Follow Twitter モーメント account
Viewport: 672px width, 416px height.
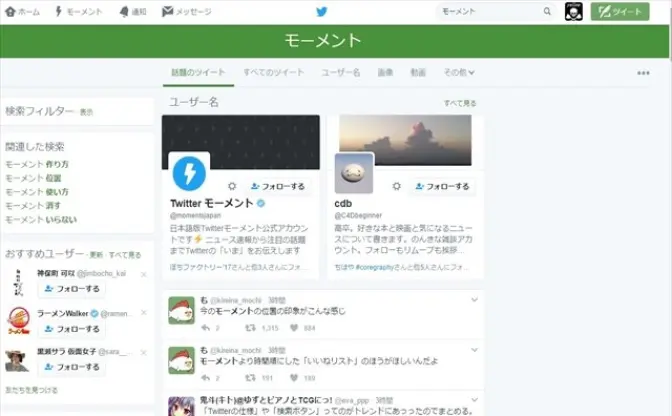tap(279, 186)
